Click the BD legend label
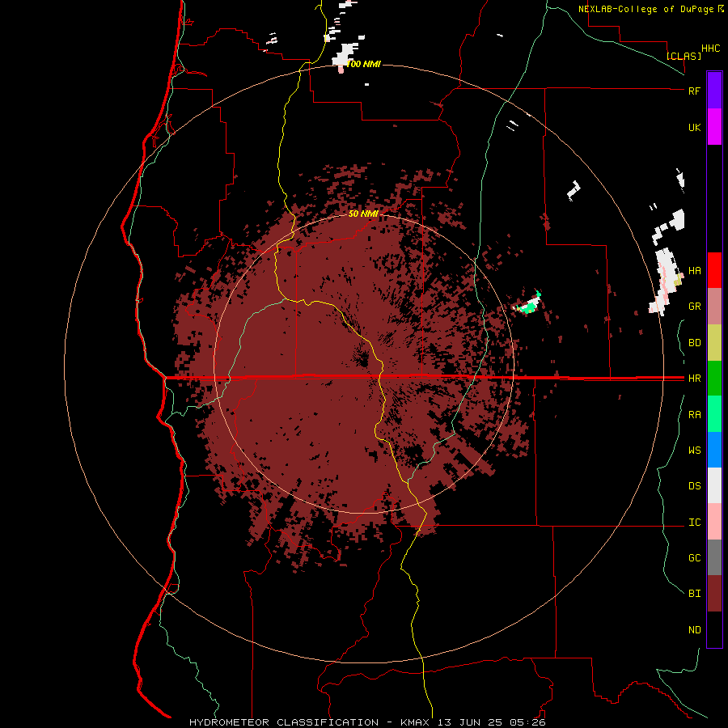 click(x=694, y=343)
